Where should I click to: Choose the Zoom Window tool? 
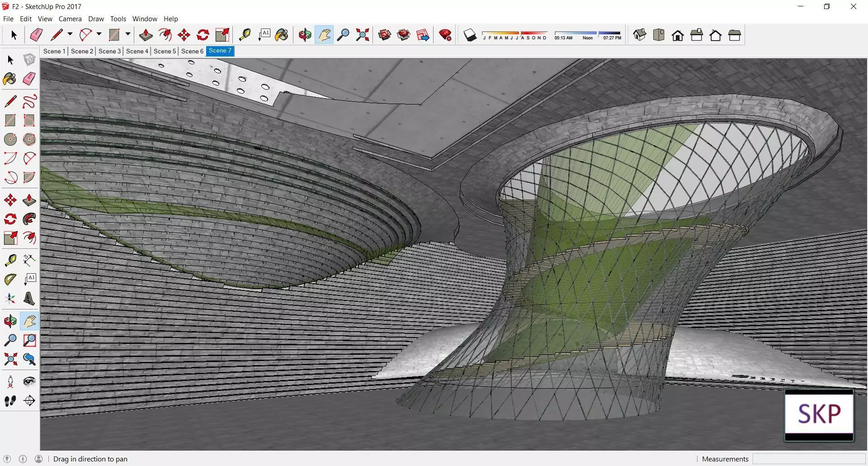tap(29, 340)
